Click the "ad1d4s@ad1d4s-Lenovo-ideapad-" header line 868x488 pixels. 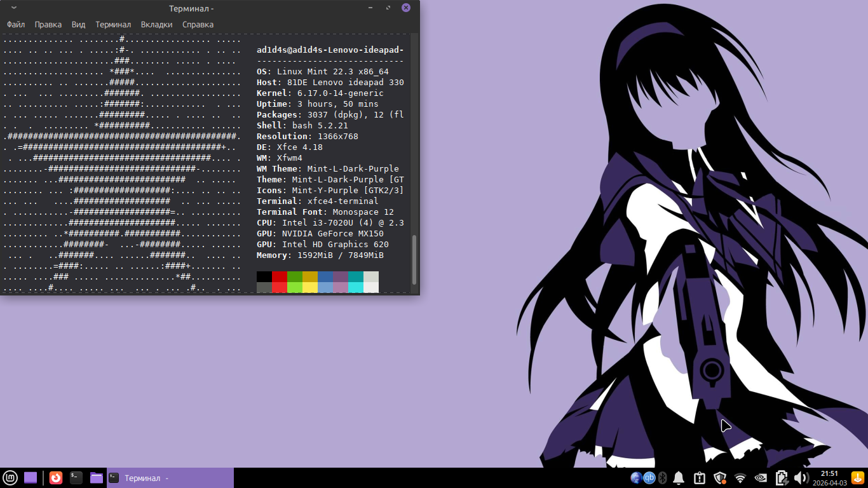(330, 50)
